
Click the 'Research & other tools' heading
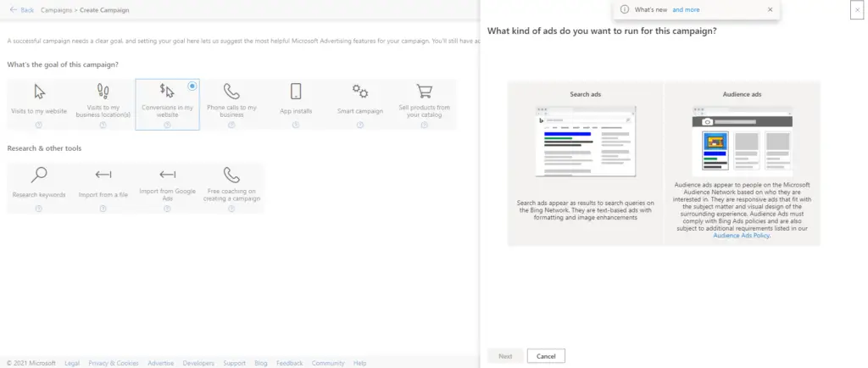coord(44,148)
